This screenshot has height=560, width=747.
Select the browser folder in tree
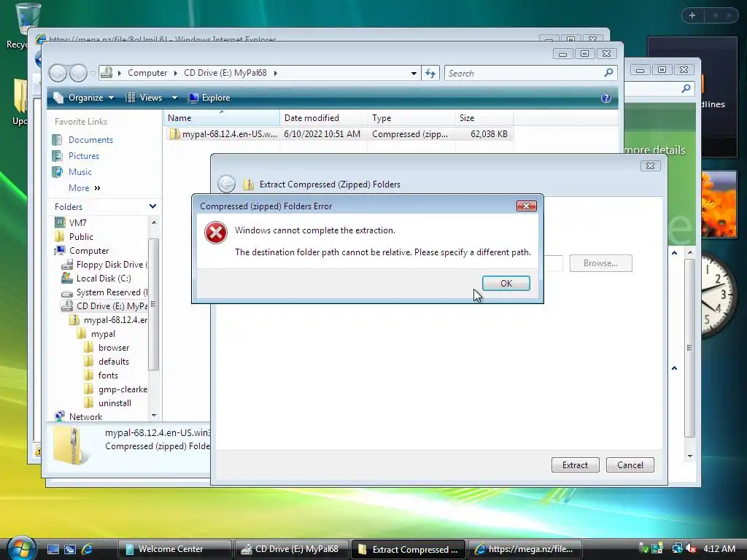coord(114,348)
